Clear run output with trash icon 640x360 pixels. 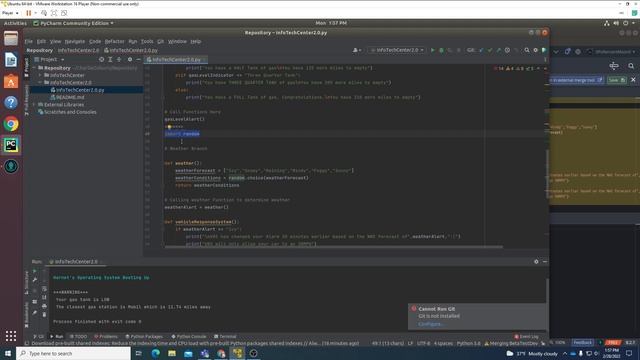pos(44,314)
